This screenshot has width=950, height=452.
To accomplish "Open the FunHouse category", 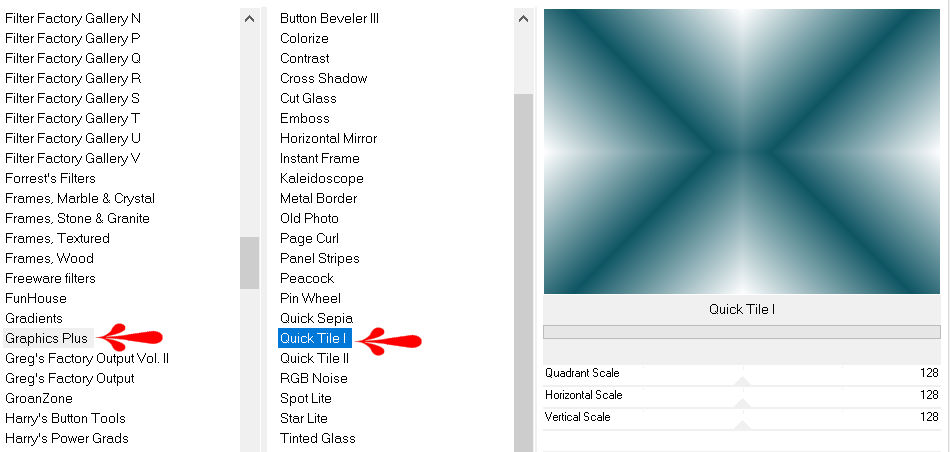I will (x=36, y=298).
